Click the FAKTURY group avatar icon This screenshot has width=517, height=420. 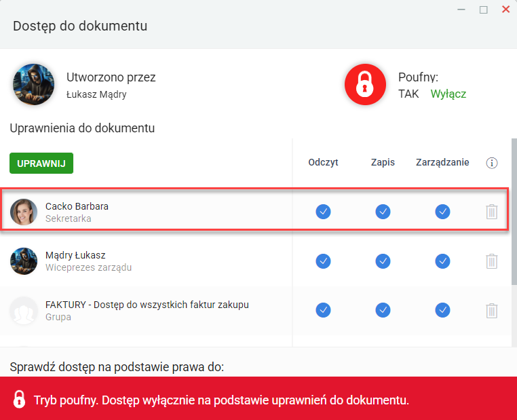pyautogui.click(x=24, y=310)
